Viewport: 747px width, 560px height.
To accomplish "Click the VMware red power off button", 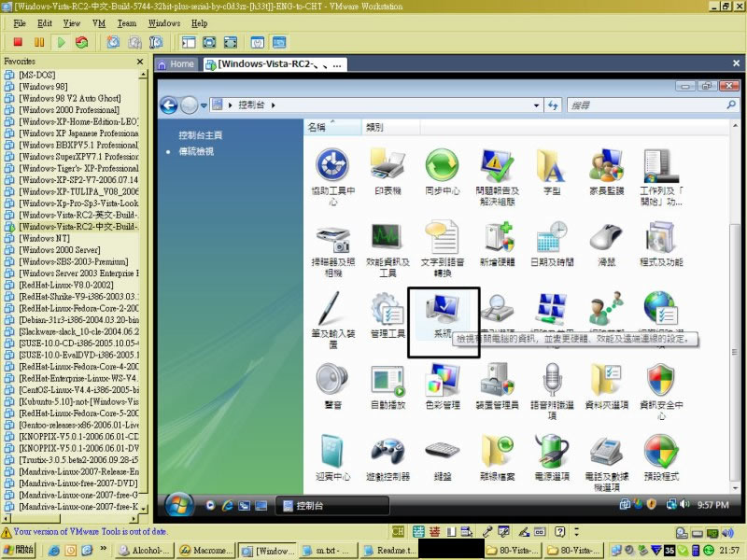I will (18, 42).
